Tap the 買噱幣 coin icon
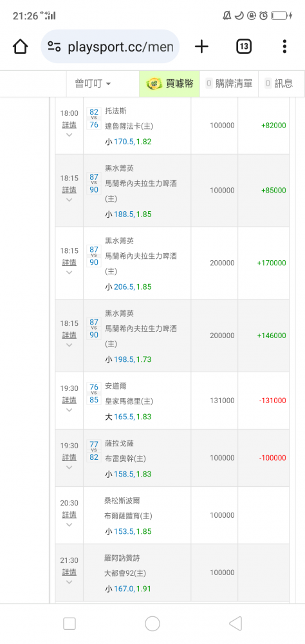Viewport: 305px width, 644px height. (154, 84)
